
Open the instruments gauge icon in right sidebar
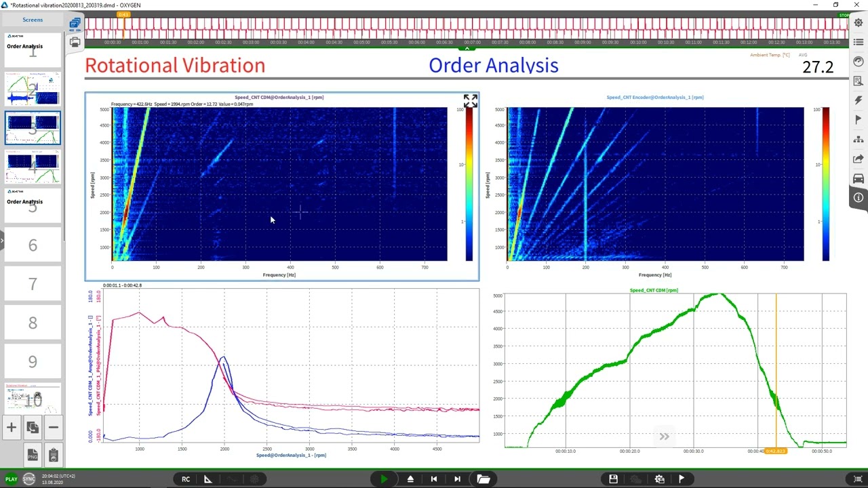(859, 62)
